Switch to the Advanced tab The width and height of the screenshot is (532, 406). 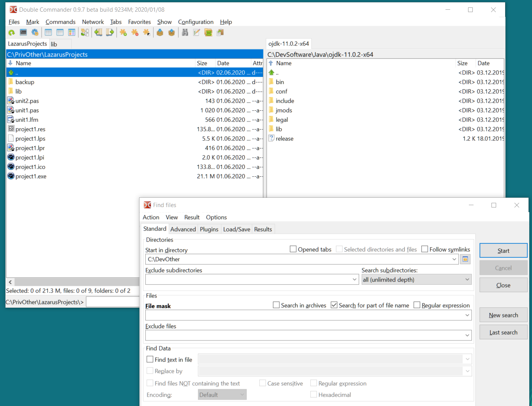pos(183,229)
